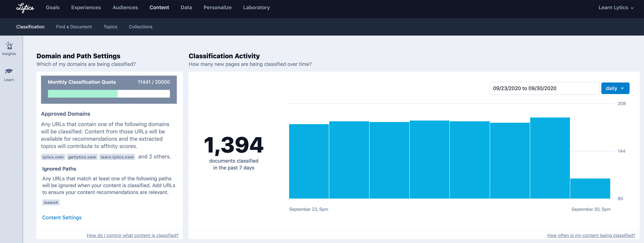
Task: Expand the Learn Lytics dropdown
Action: tap(616, 7)
